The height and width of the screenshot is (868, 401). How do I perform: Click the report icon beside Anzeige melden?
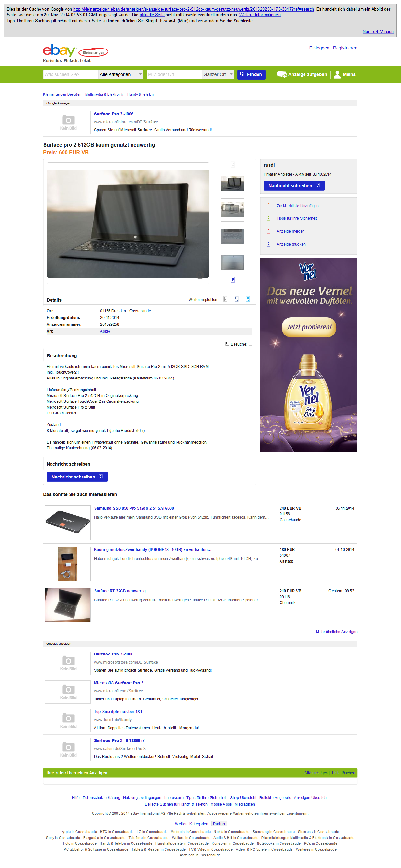click(269, 230)
